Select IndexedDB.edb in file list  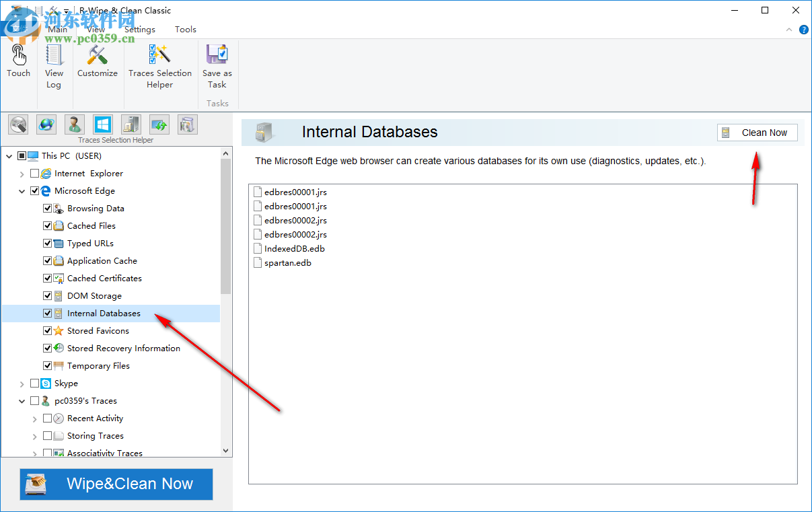pos(289,249)
